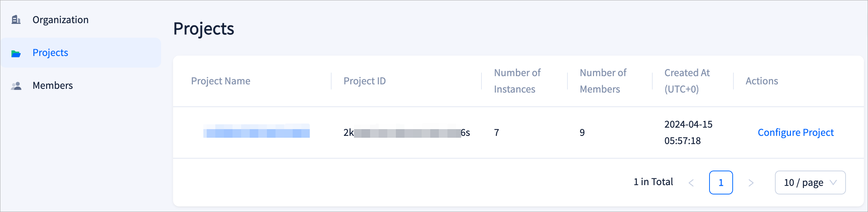Image resolution: width=868 pixels, height=212 pixels.
Task: Click the green Projects folder icon
Action: (16, 53)
